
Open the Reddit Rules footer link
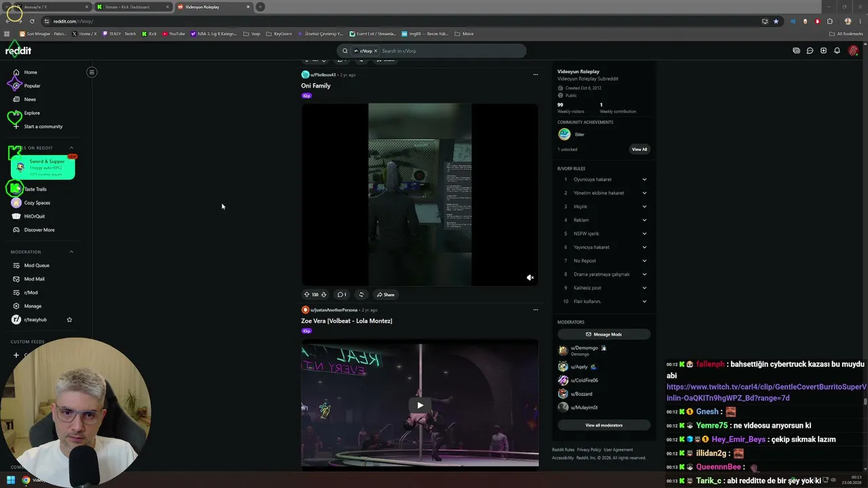pyautogui.click(x=563, y=449)
